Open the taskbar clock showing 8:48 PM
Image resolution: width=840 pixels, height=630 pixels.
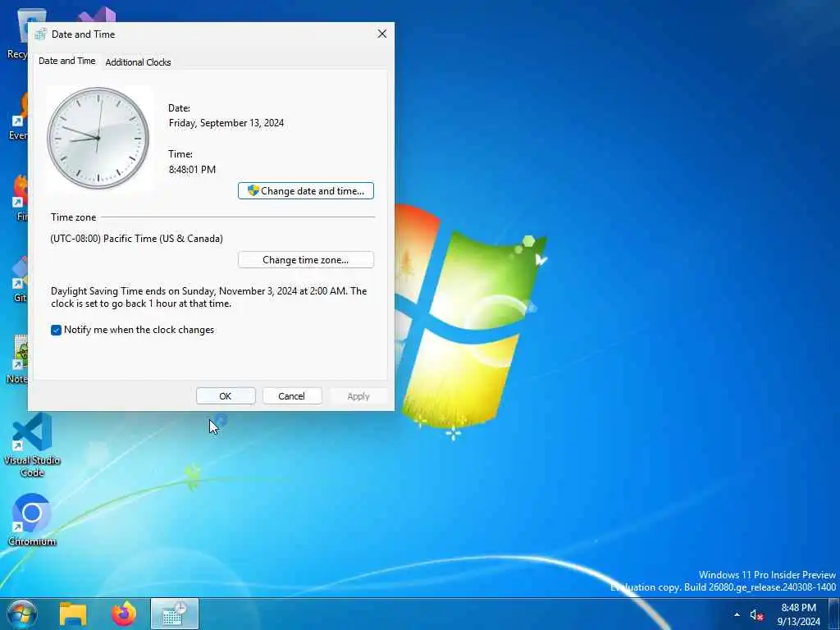tap(798, 614)
